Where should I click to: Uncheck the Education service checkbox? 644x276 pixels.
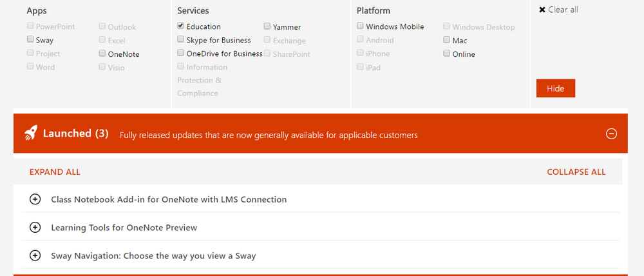180,26
